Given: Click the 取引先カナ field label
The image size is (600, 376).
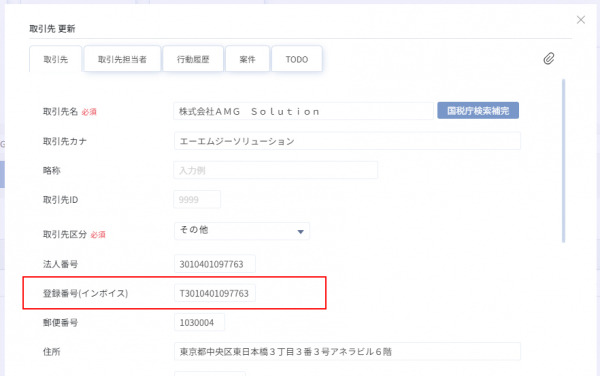Looking at the screenshot, I should click(65, 141).
